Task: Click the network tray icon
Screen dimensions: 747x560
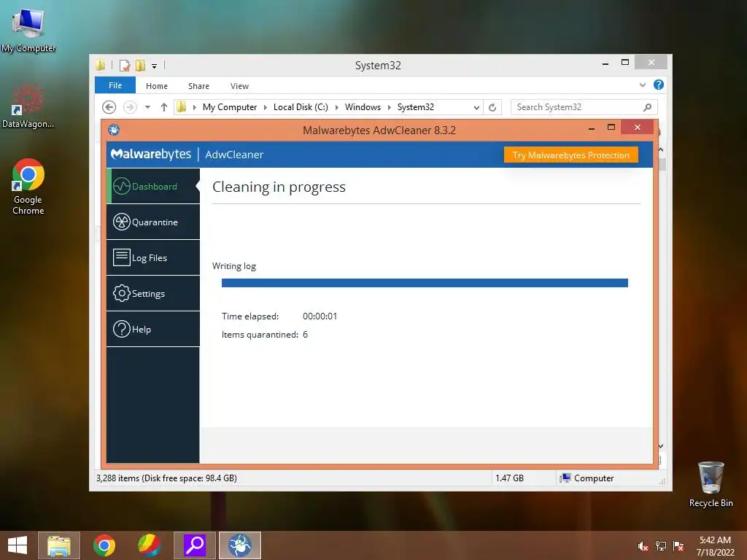Action: click(x=660, y=546)
